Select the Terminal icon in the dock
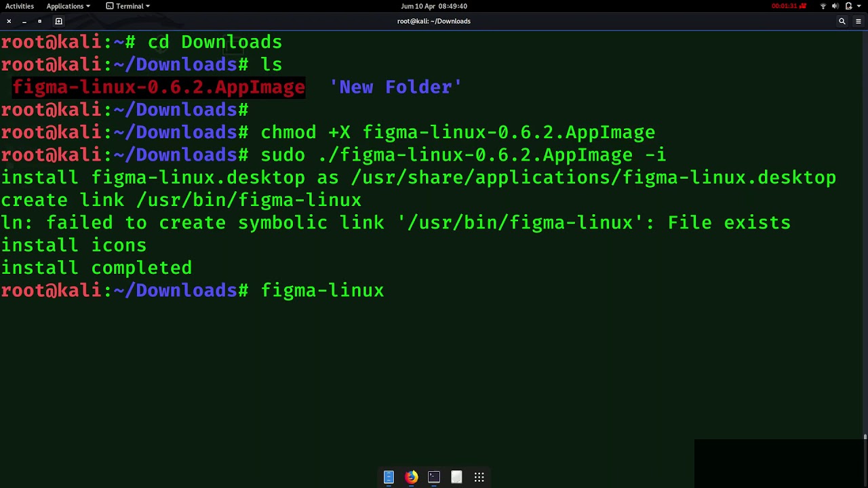The width and height of the screenshot is (868, 488). (434, 477)
